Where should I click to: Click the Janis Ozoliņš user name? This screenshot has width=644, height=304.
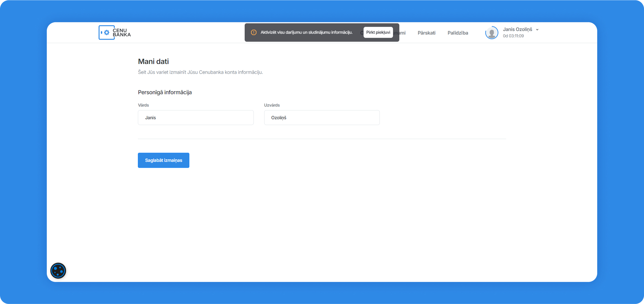pyautogui.click(x=517, y=29)
